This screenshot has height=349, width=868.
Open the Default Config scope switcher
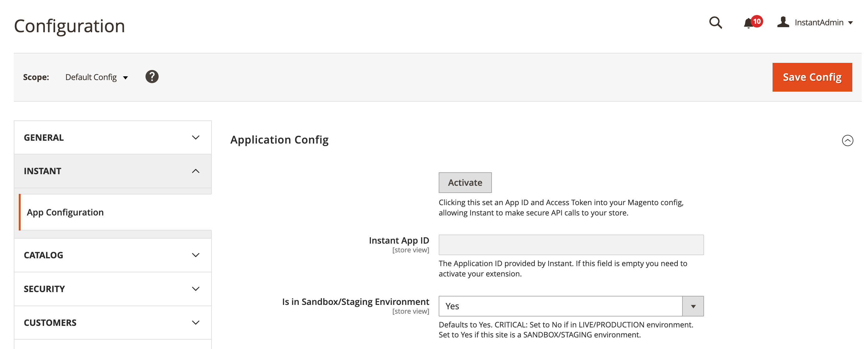97,77
